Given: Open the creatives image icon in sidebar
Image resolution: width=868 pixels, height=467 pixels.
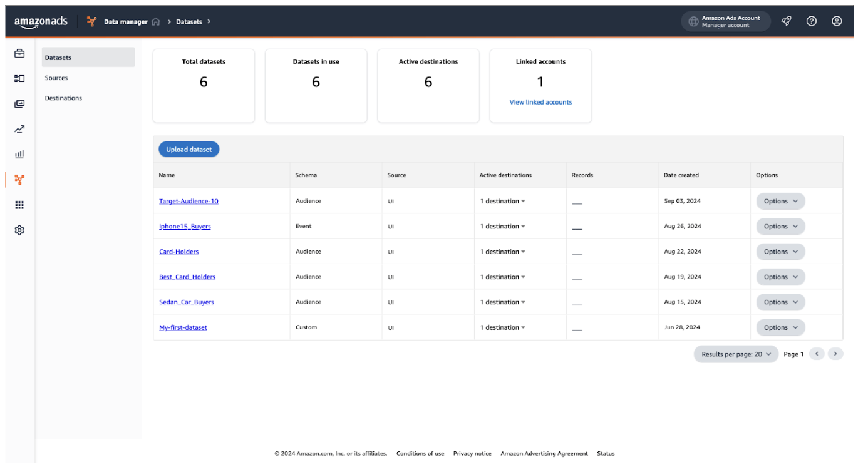Looking at the screenshot, I should click(x=19, y=104).
